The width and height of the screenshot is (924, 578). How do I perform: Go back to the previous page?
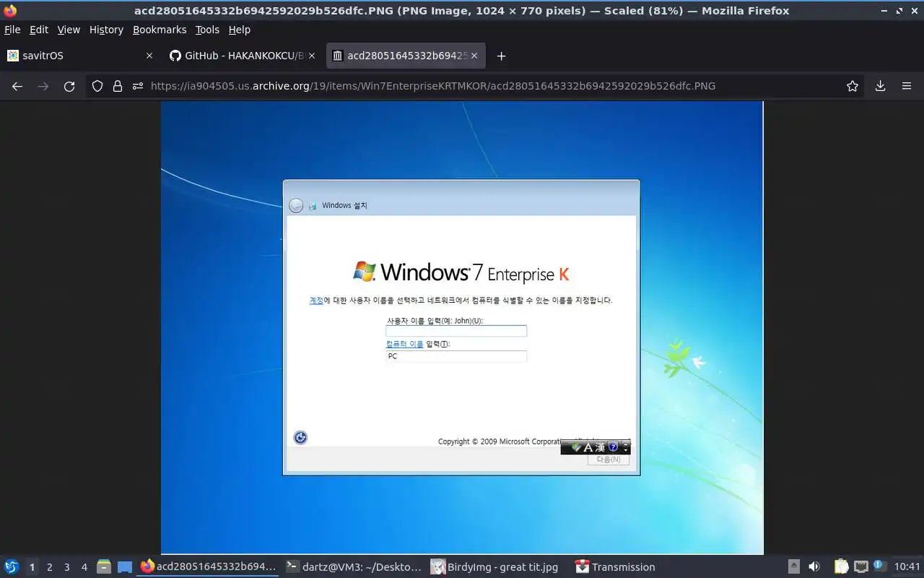tap(17, 86)
